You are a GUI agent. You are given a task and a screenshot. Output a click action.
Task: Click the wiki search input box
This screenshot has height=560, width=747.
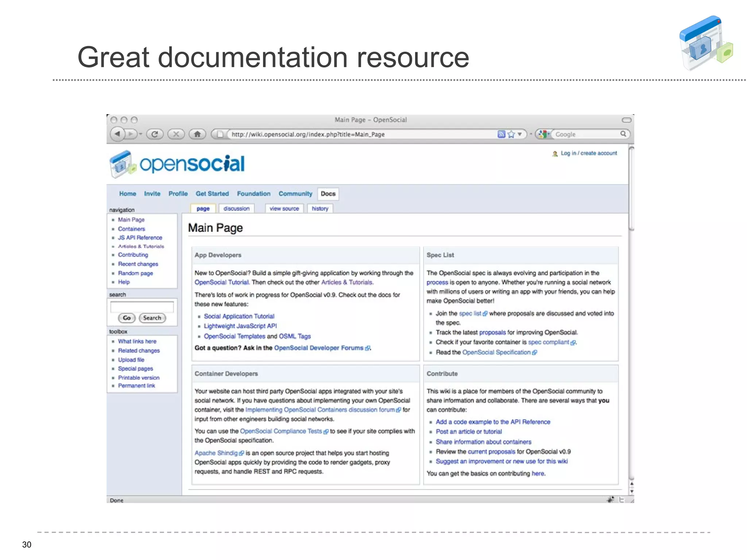(x=142, y=307)
